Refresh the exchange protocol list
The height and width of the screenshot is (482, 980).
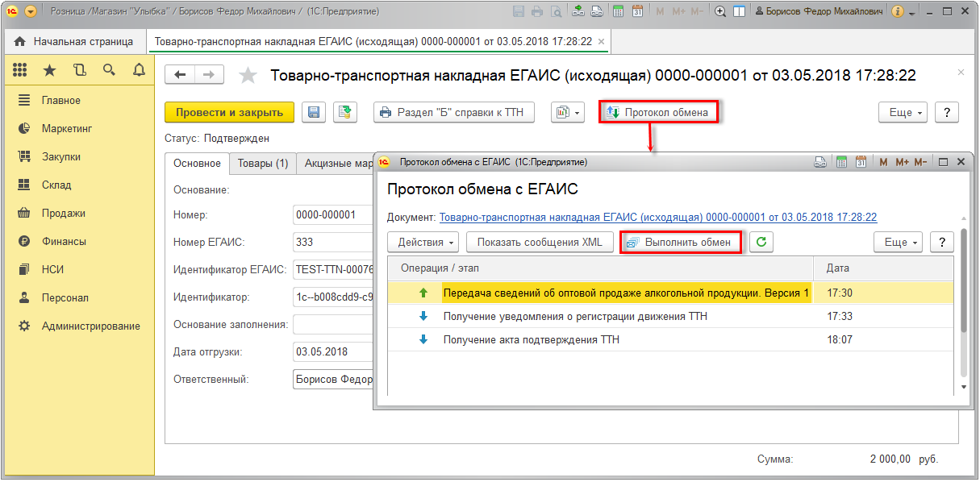coord(761,242)
